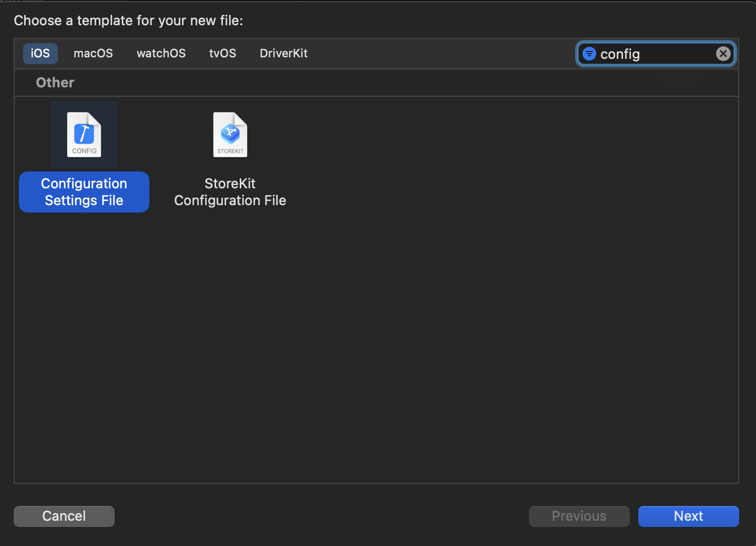Switch to the iOS platform tab

click(x=40, y=54)
